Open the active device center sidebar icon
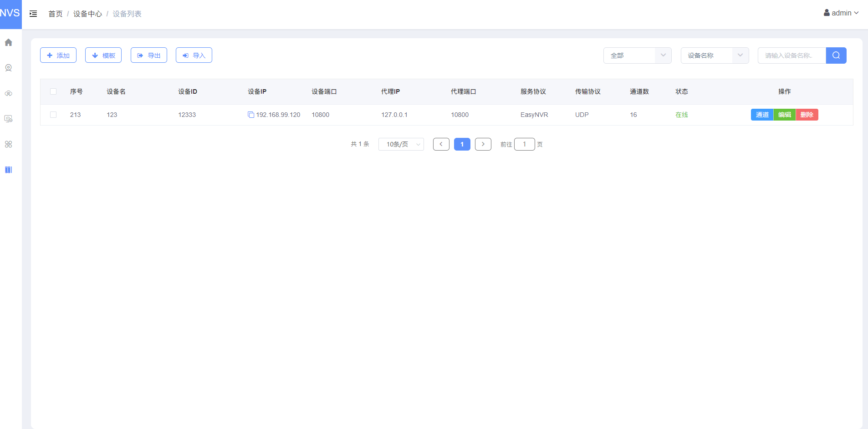Viewport: 868px width, 429px height. click(x=8, y=170)
